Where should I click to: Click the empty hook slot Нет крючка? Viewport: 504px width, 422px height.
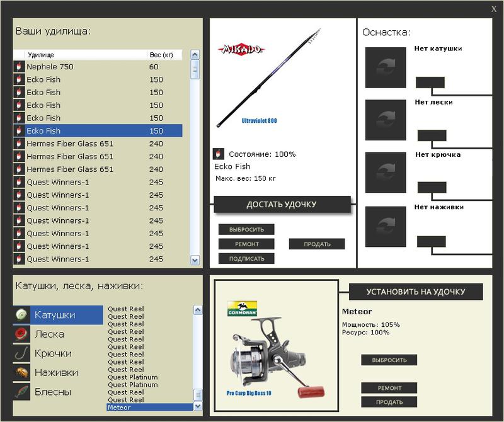point(386,173)
